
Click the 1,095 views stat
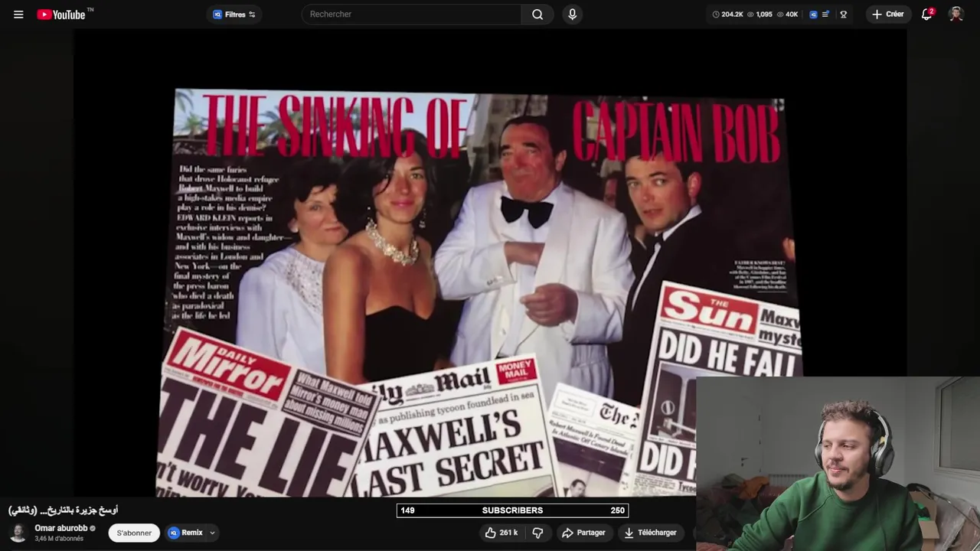tap(759, 15)
